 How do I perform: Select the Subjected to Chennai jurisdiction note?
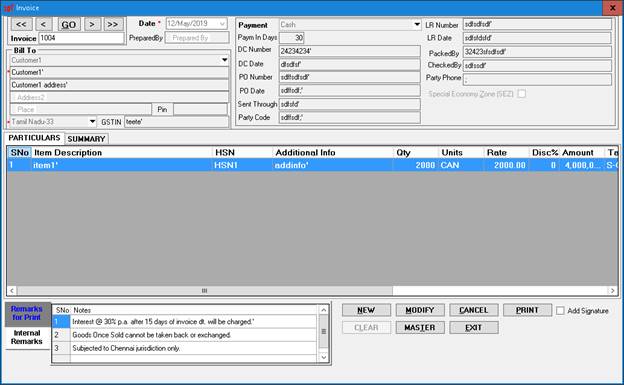point(194,348)
